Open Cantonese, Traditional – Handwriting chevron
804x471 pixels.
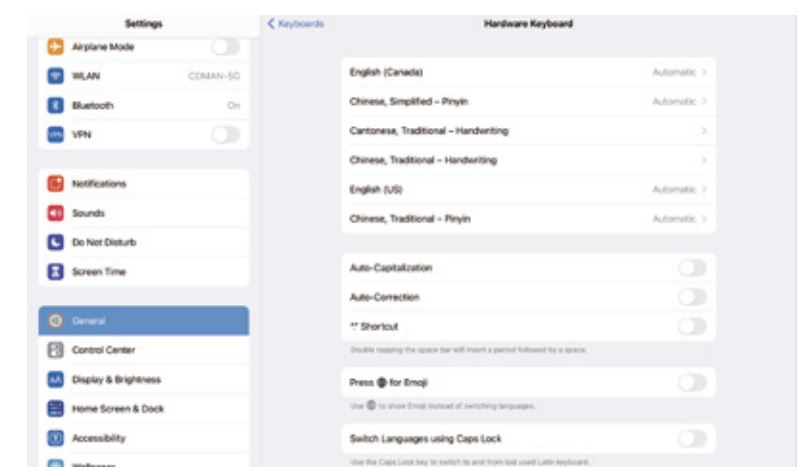click(705, 131)
